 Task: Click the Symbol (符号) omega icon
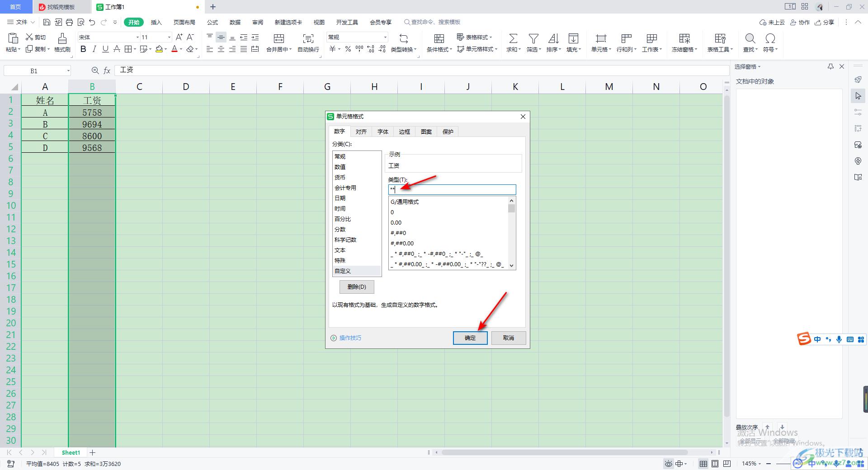770,38
